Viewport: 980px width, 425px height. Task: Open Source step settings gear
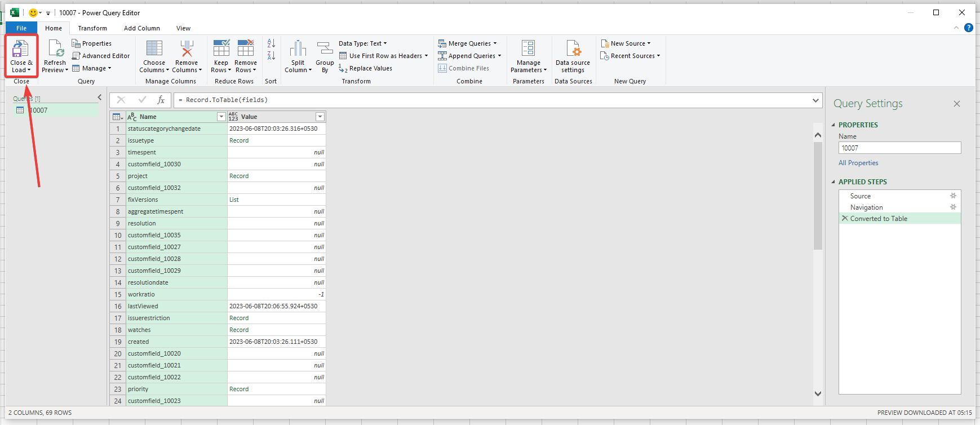click(x=953, y=196)
